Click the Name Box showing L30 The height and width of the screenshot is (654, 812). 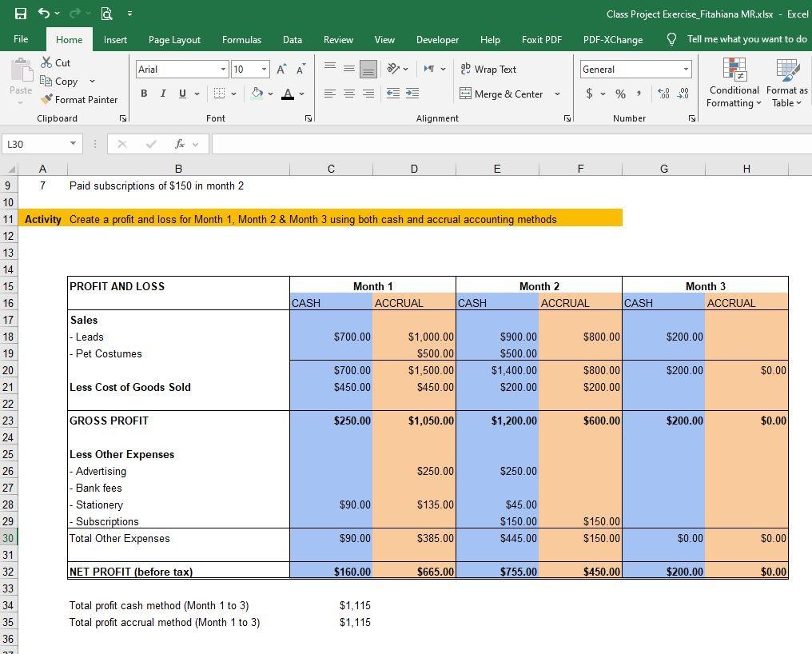click(35, 144)
